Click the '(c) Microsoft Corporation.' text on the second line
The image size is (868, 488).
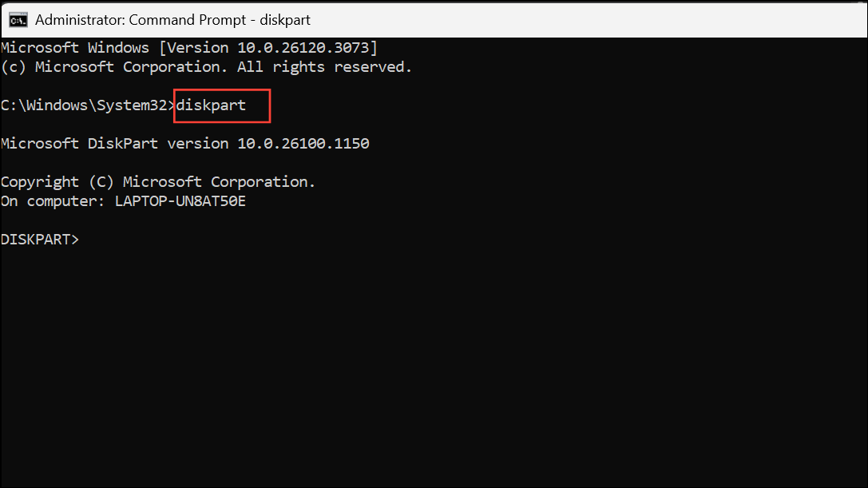(114, 67)
